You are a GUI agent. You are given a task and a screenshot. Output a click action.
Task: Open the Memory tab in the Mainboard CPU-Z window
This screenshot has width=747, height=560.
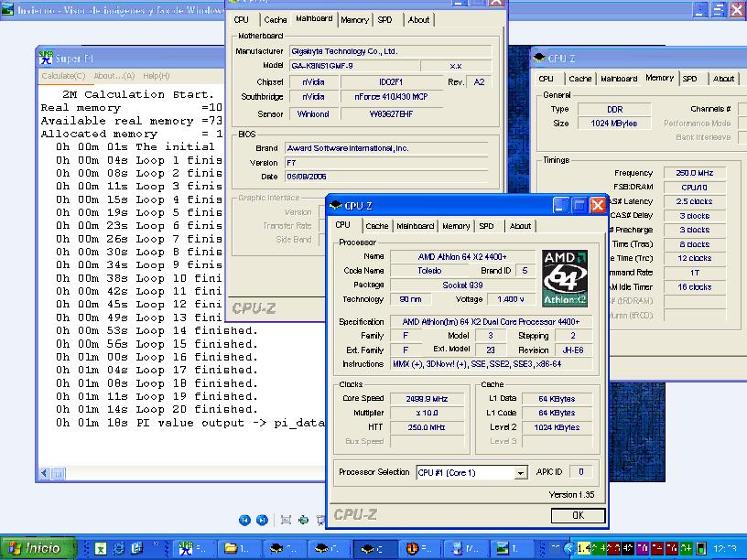coord(354,19)
